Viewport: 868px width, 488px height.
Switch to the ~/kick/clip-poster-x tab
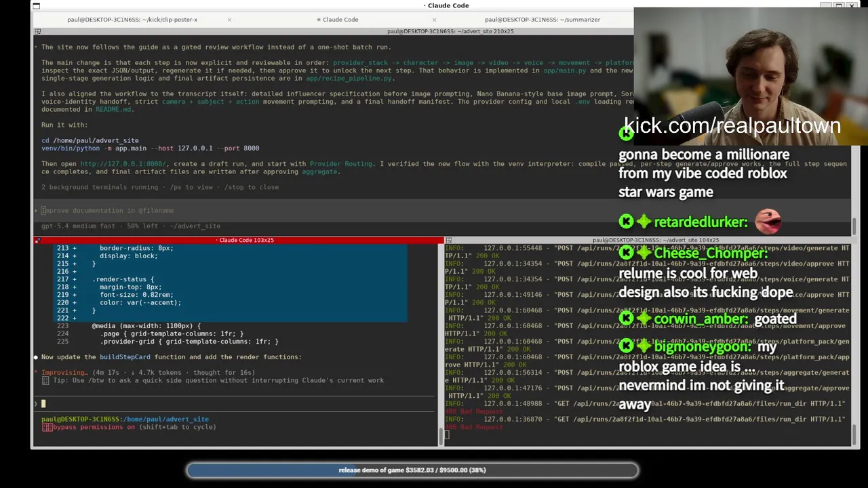[132, 20]
